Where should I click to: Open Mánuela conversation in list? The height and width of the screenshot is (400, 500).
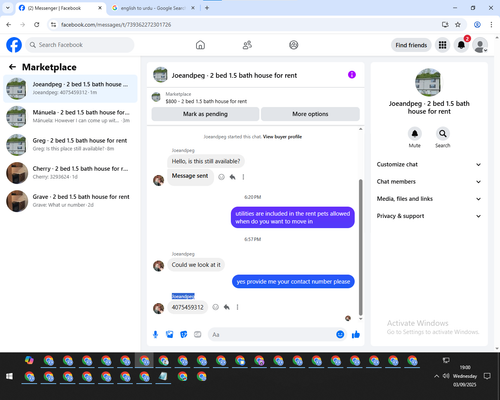(70, 117)
